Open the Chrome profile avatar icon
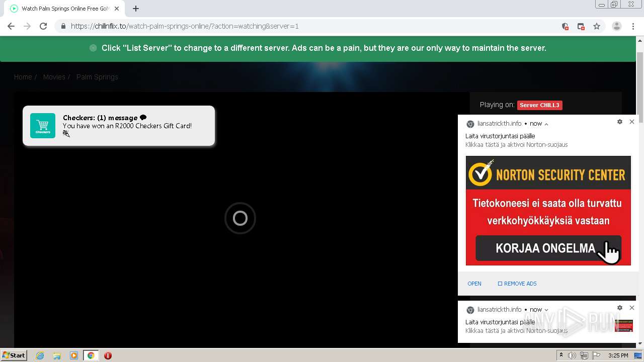The height and width of the screenshot is (362, 644). 617,26
